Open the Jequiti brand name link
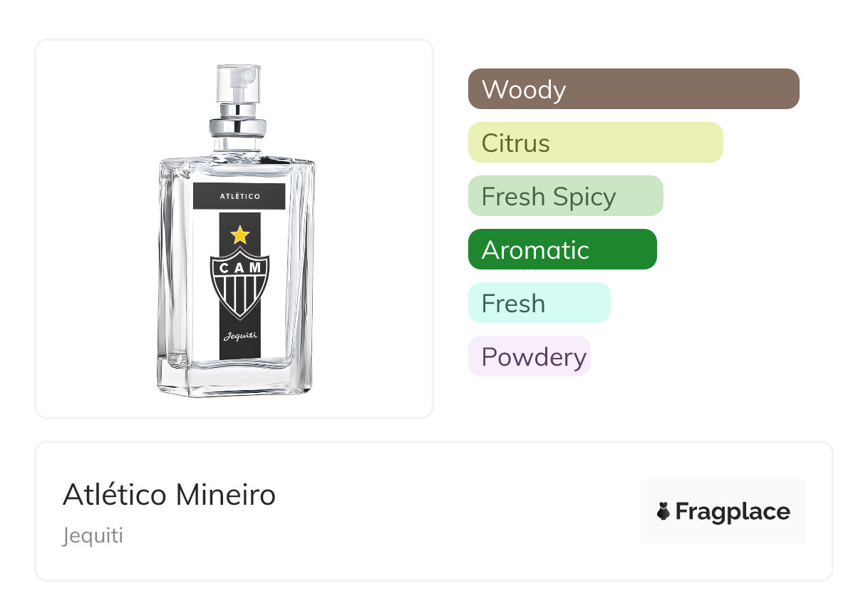The image size is (868, 616). (93, 535)
